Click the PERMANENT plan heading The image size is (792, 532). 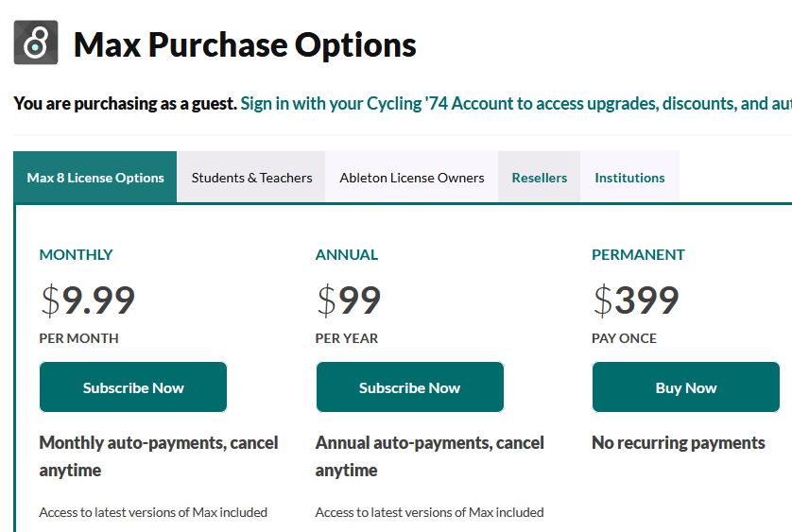point(638,254)
